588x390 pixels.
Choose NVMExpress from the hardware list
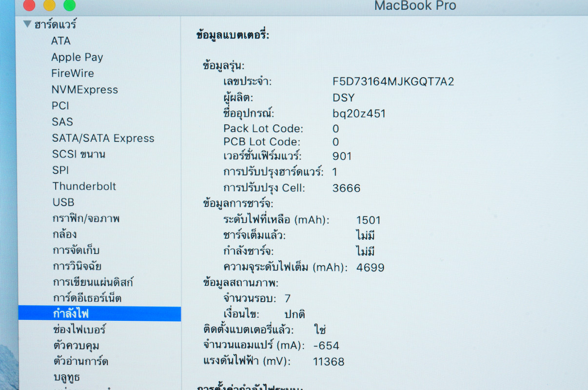point(85,90)
